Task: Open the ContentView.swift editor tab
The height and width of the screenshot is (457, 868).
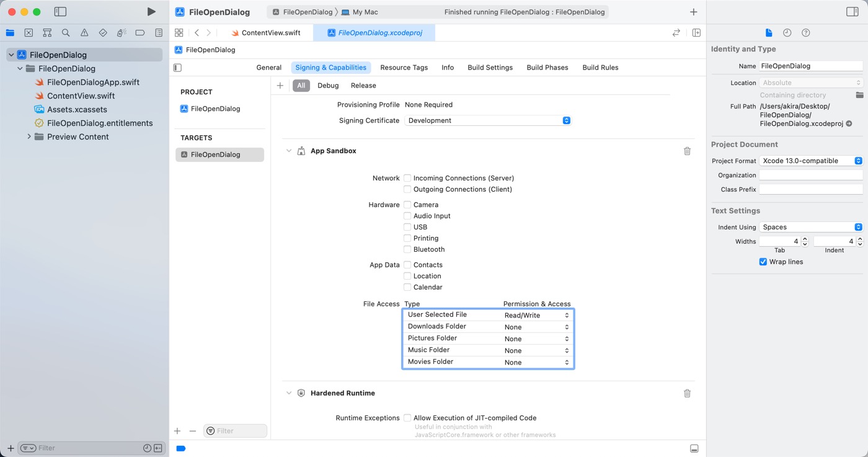Action: coord(266,33)
